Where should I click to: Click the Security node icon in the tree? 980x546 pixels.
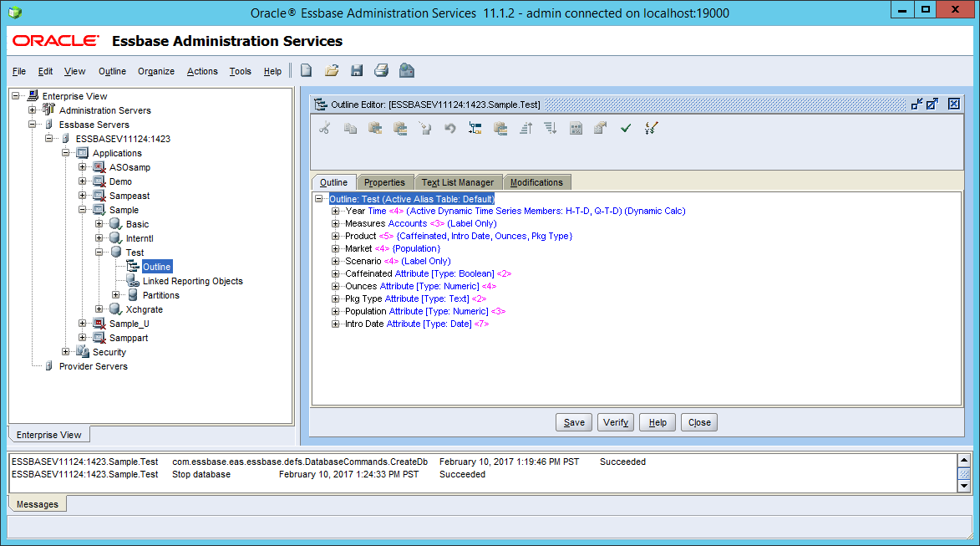[83, 351]
